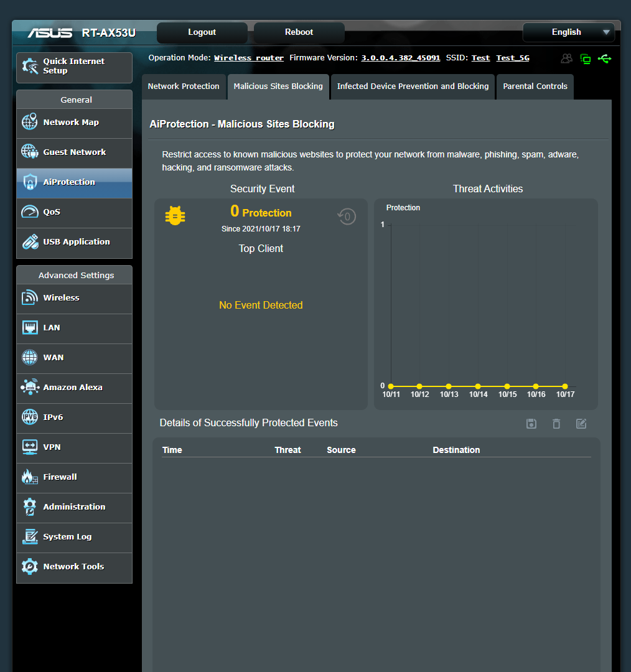Click the No Event Detected text
The image size is (631, 672).
coord(261,305)
